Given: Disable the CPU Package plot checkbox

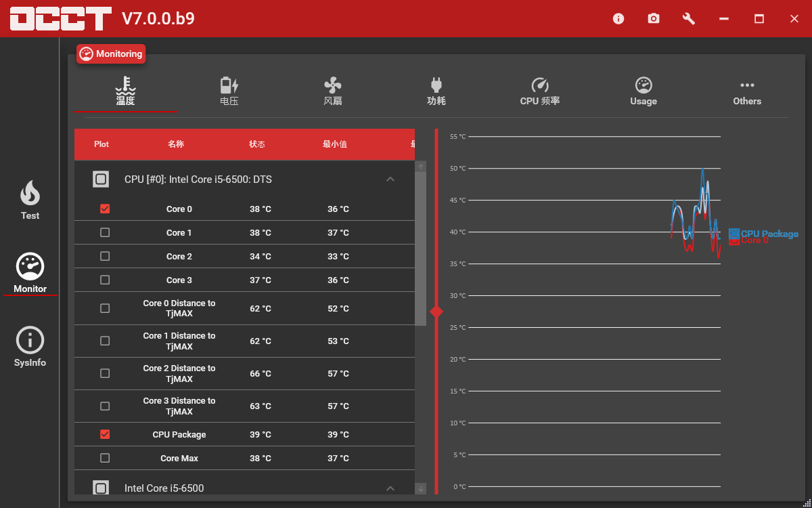Looking at the screenshot, I should 105,434.
